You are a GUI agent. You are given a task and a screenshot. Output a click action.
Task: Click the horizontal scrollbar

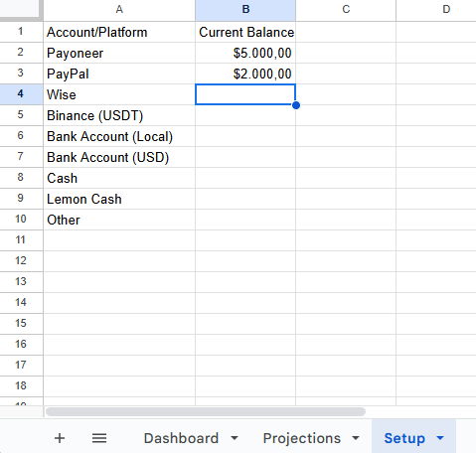(206, 411)
